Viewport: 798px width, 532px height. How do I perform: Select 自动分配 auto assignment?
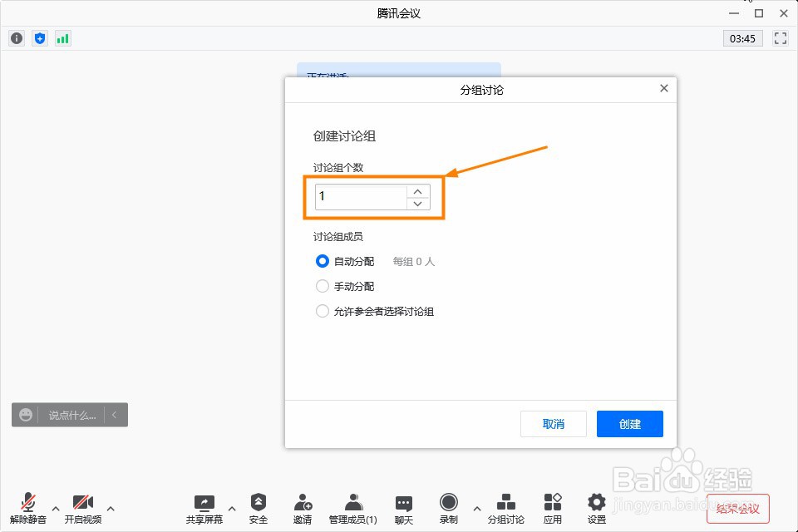coord(345,261)
